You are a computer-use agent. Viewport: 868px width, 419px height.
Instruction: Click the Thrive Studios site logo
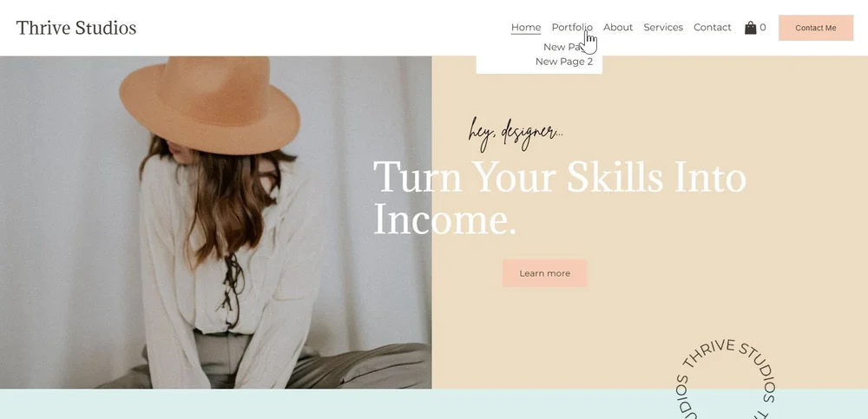tap(76, 28)
